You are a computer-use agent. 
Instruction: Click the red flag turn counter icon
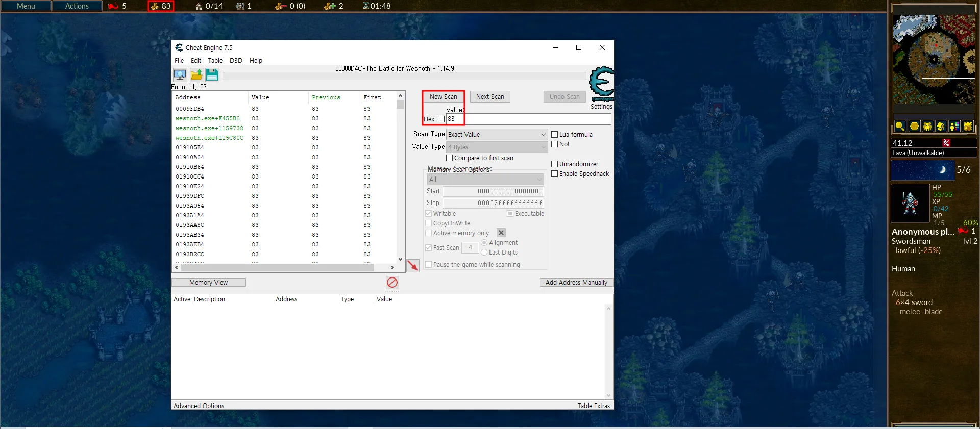point(113,6)
